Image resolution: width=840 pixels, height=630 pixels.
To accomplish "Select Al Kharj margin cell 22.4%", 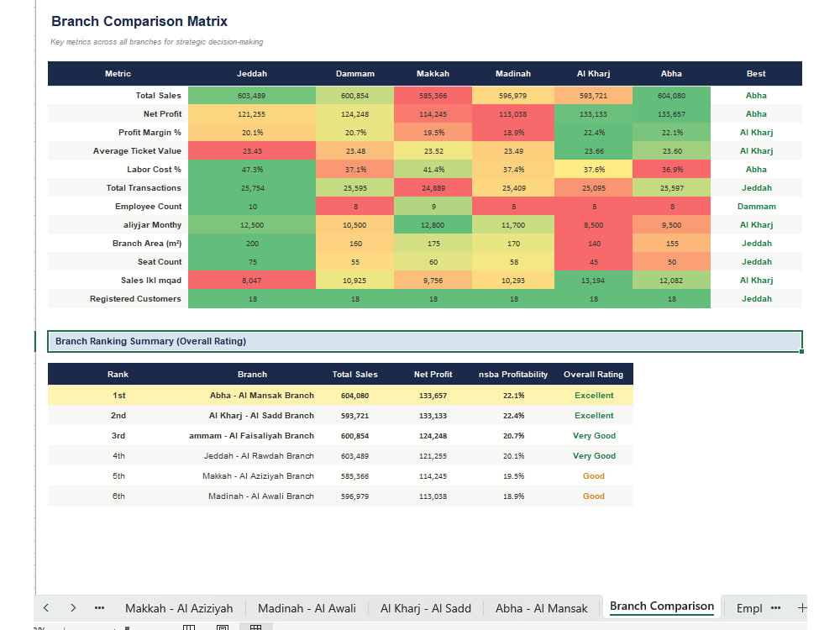I will click(x=594, y=133).
